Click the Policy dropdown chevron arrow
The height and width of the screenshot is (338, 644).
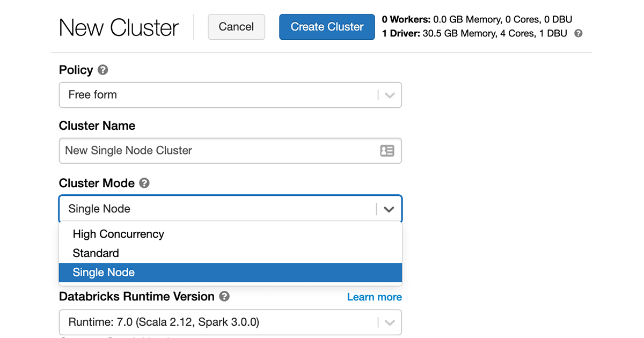(x=390, y=95)
